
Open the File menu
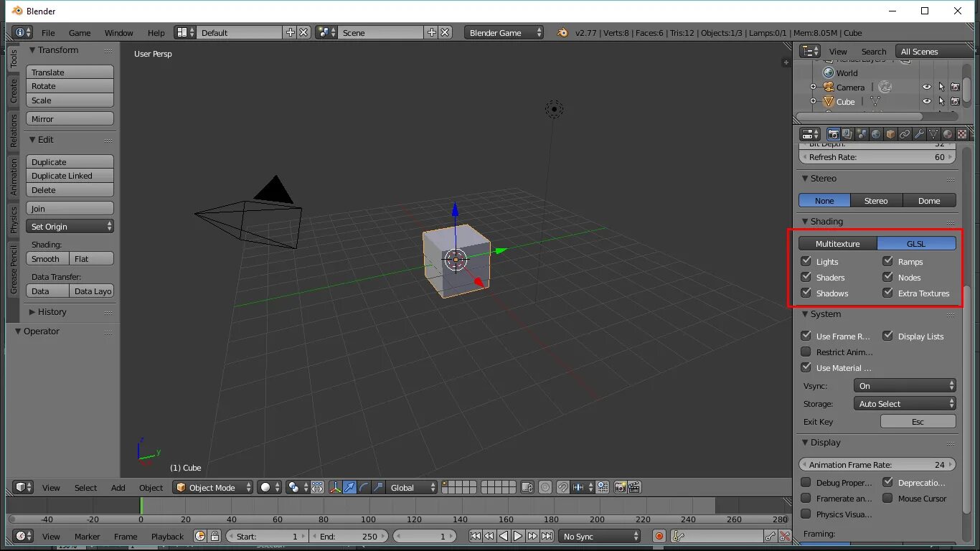pos(48,32)
